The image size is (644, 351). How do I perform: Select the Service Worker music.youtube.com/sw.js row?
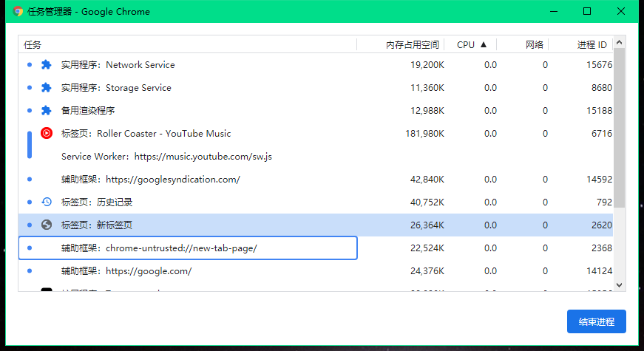pos(316,157)
